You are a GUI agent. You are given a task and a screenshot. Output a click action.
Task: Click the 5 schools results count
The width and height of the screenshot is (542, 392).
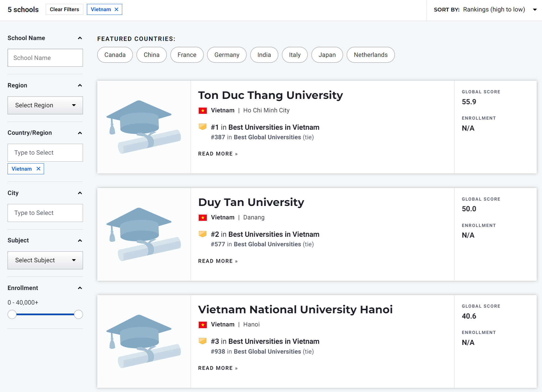(23, 10)
